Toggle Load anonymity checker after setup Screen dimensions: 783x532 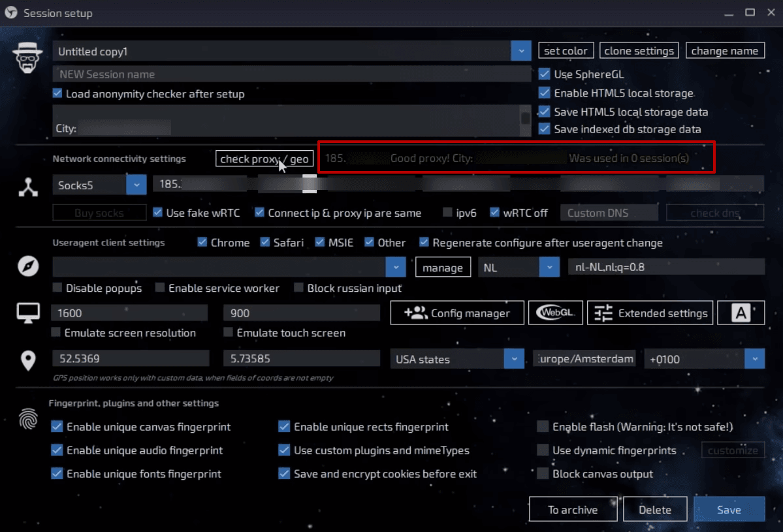[57, 93]
